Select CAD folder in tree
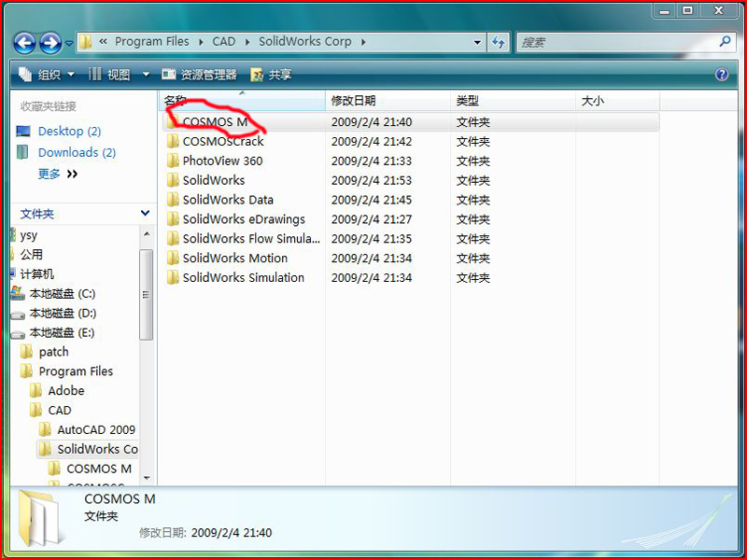 (60, 410)
